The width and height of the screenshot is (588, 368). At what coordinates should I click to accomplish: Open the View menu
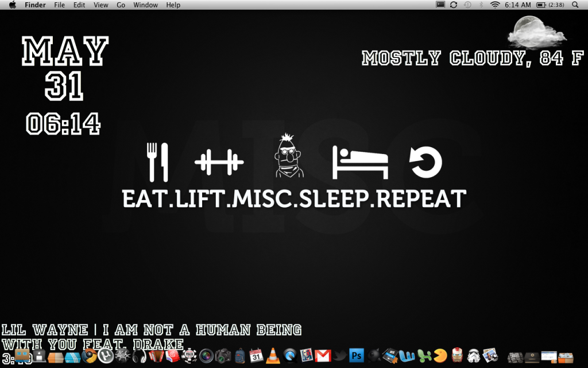[101, 5]
